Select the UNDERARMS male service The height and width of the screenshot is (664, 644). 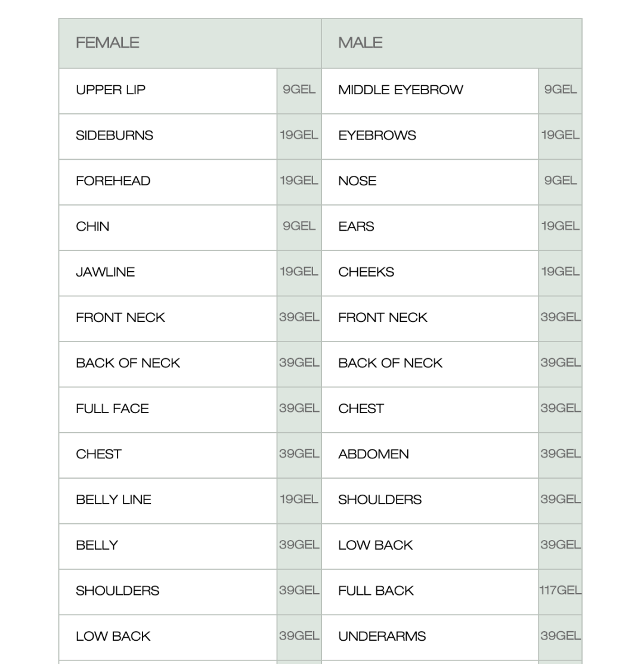[x=430, y=637]
